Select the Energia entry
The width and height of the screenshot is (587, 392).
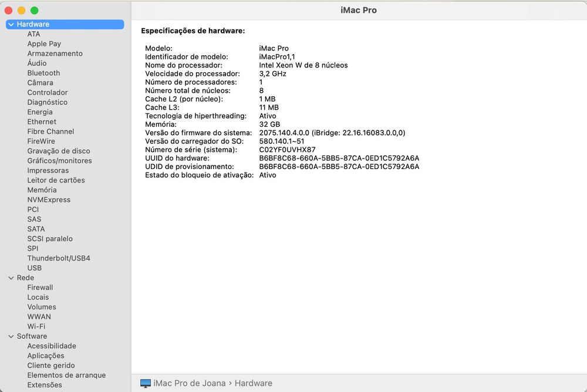(x=40, y=112)
